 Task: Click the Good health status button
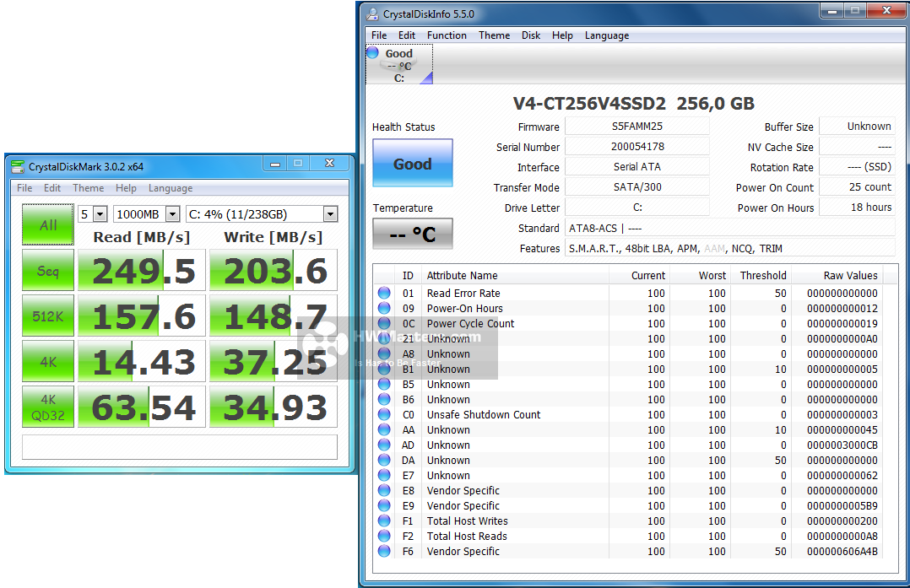point(413,163)
